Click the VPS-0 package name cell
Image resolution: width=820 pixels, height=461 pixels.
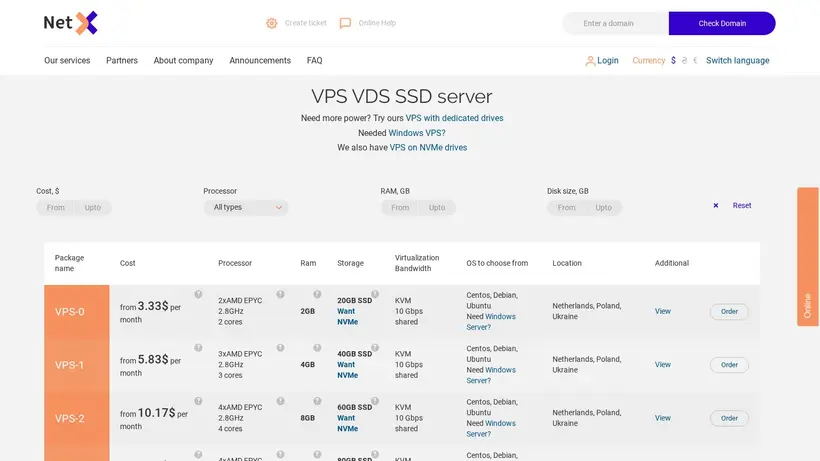coord(77,312)
